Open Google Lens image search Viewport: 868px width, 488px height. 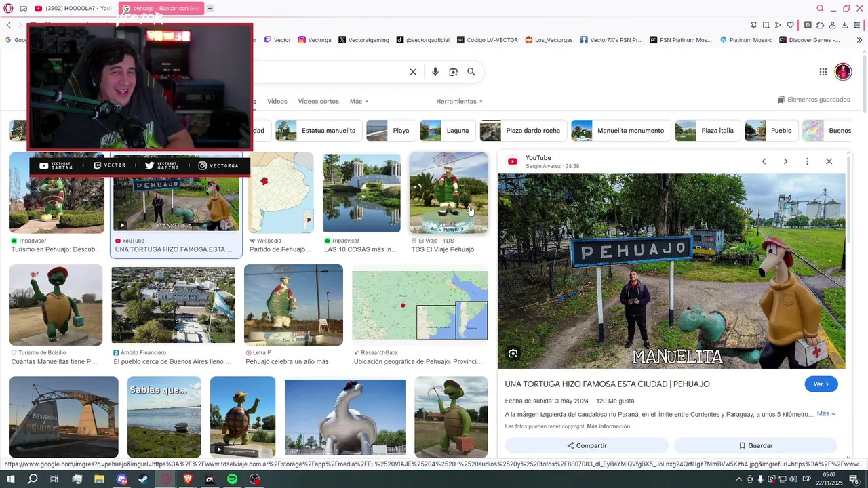coord(454,72)
